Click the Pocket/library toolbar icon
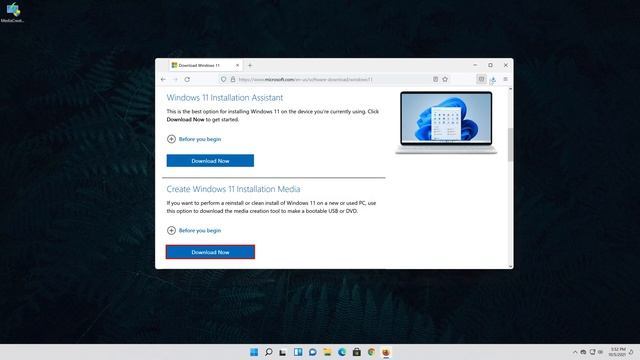 [482, 80]
